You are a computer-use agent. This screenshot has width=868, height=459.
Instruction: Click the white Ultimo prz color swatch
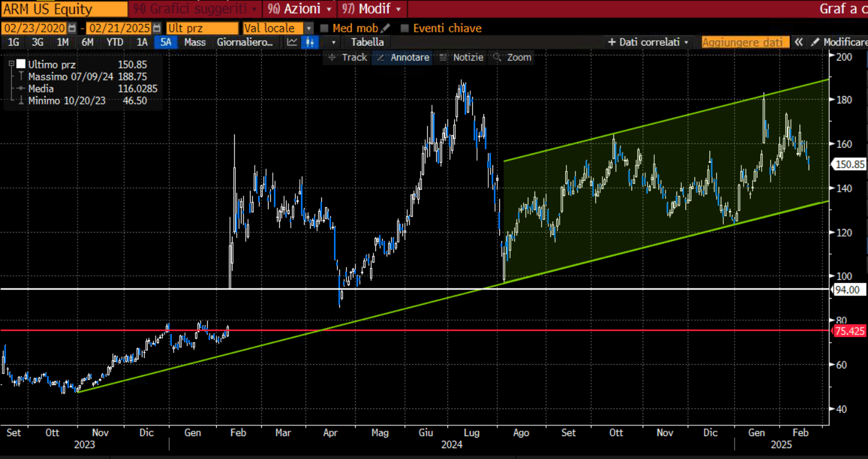(x=21, y=64)
